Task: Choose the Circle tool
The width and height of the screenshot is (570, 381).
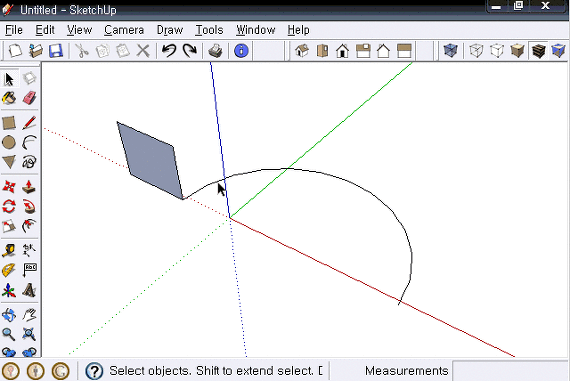Action: point(9,143)
